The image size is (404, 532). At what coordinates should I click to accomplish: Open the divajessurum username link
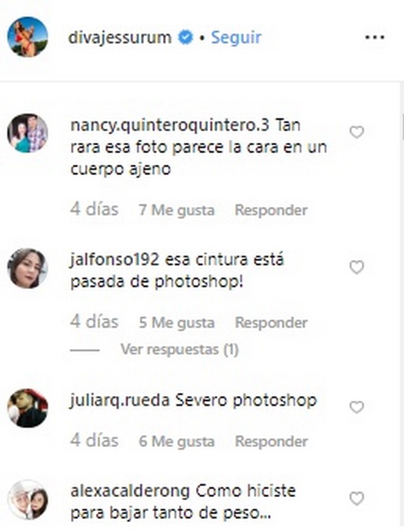(x=120, y=37)
